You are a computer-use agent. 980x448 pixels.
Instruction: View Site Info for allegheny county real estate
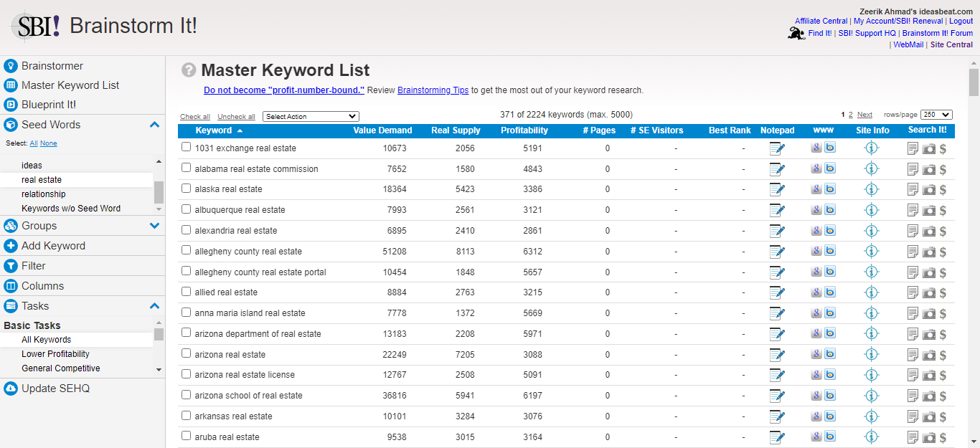click(872, 252)
